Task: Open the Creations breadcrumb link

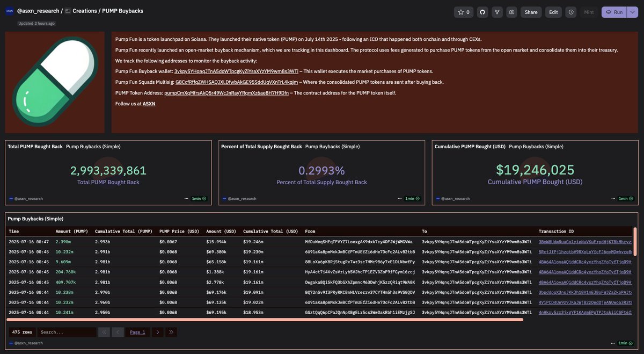Action: pos(84,11)
